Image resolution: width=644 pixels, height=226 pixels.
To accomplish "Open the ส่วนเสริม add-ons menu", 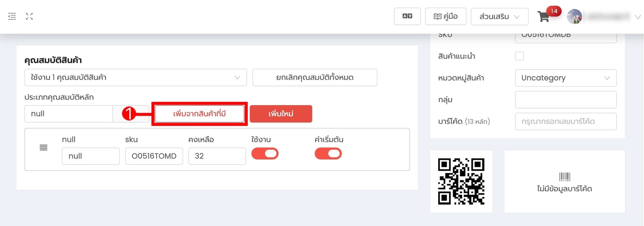I will pos(500,16).
